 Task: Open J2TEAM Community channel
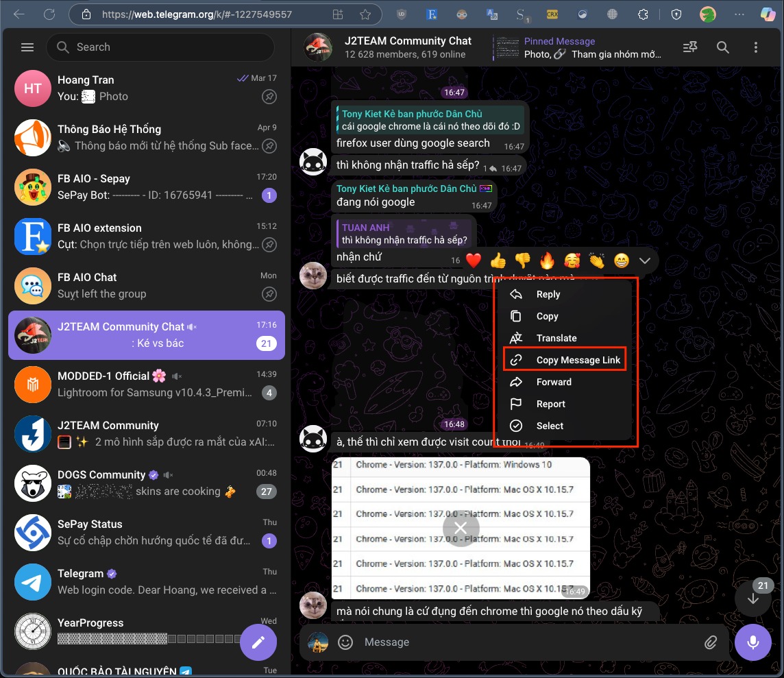147,433
